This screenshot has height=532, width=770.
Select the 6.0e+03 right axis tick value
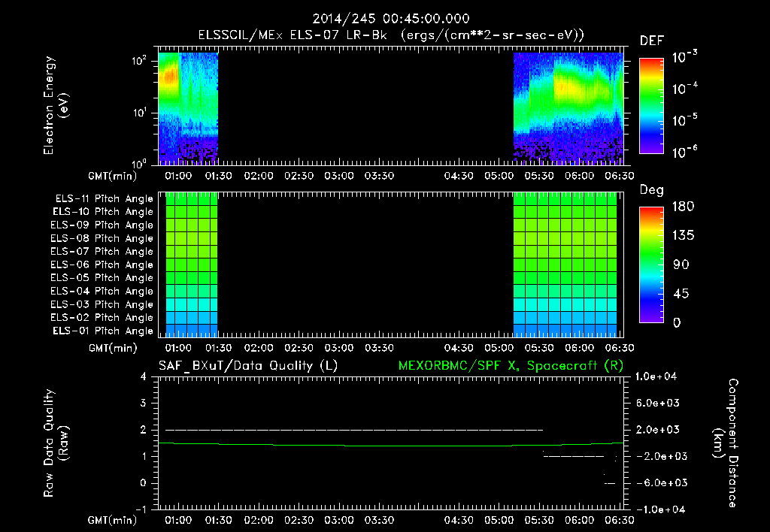[658, 404]
